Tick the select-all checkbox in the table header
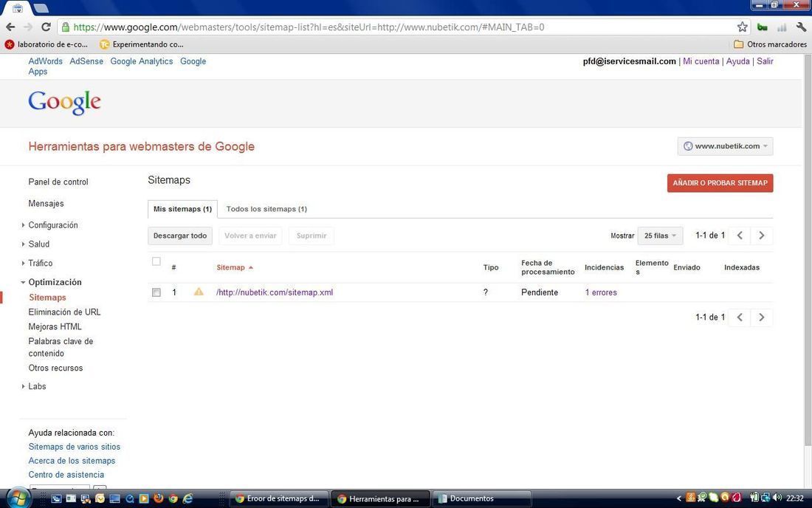The height and width of the screenshot is (508, 812). [x=156, y=261]
